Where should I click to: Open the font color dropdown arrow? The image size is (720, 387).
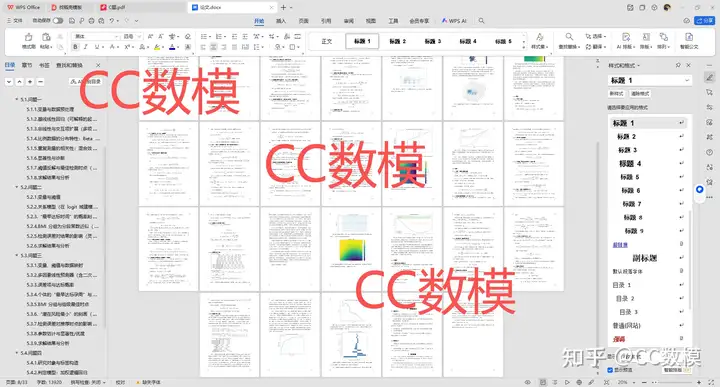click(x=178, y=47)
